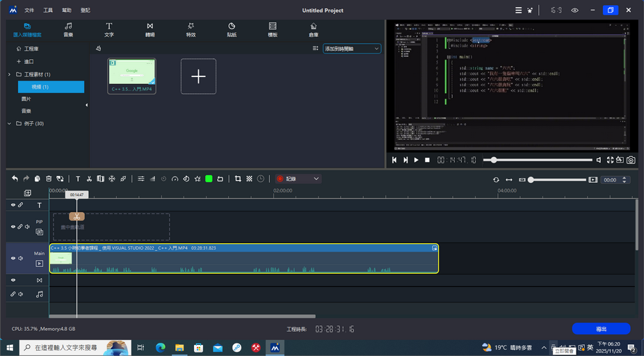Viewport: 644px width, 356px height.
Task: Click the blue 導出 export button
Action: 601,329
